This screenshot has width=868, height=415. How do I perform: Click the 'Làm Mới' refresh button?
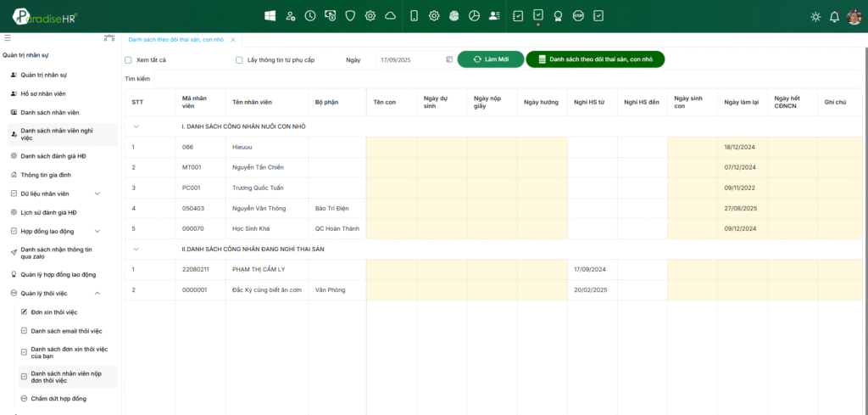(491, 59)
